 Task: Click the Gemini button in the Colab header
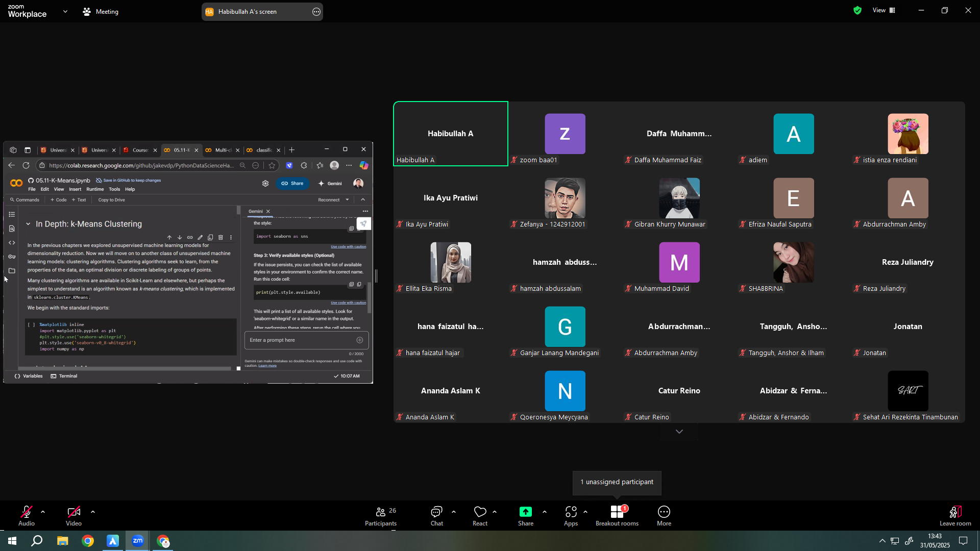point(330,184)
